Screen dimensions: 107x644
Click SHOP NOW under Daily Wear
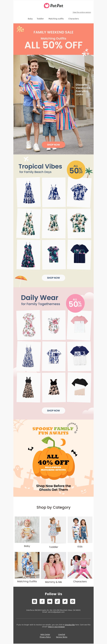pyautogui.click(x=53, y=410)
